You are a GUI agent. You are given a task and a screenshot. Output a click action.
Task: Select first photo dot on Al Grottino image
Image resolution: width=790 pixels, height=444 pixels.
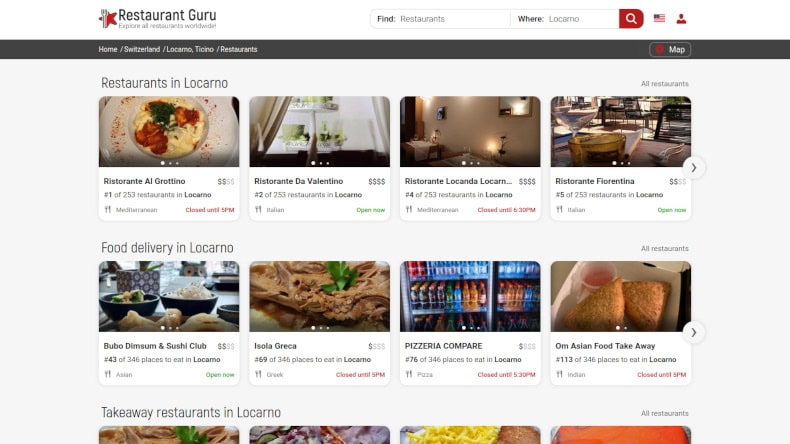(162, 163)
